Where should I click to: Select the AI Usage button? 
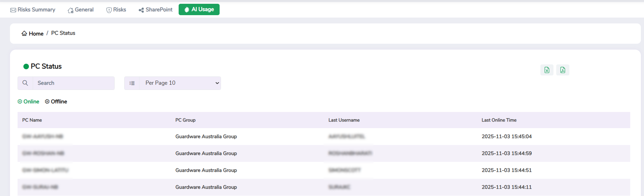tap(199, 9)
